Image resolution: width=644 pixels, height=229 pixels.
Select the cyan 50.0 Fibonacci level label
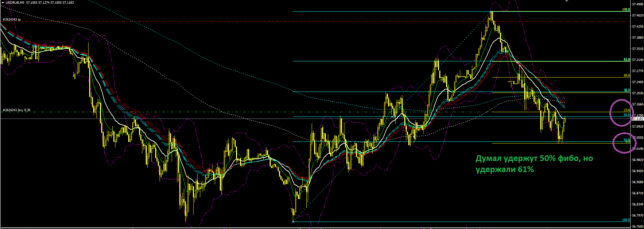tap(626, 115)
